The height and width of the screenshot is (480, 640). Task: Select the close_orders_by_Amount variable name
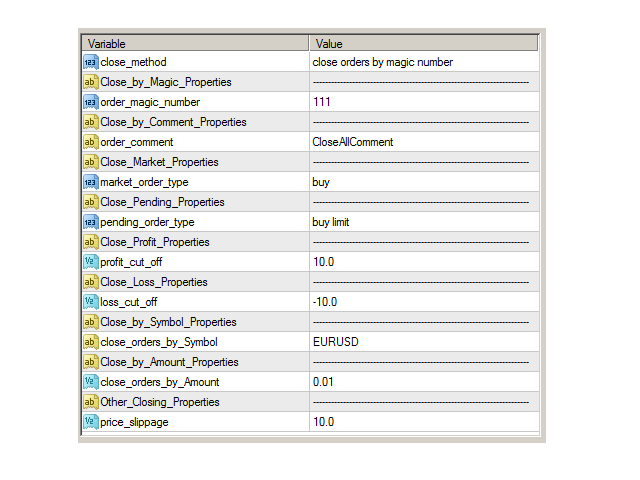[x=160, y=382]
